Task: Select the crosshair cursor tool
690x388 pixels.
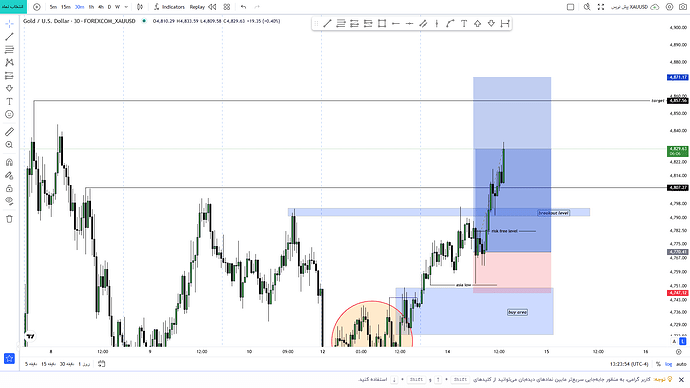Action: [9, 24]
